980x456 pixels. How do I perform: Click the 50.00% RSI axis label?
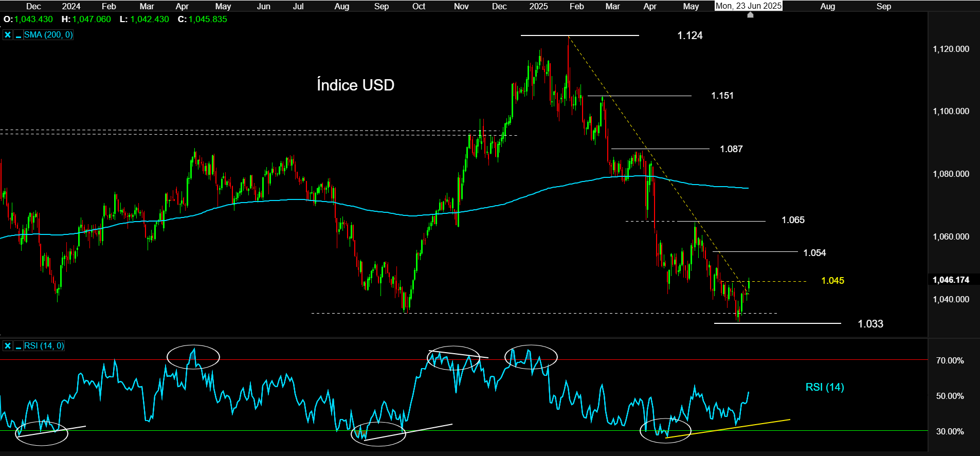pos(950,396)
